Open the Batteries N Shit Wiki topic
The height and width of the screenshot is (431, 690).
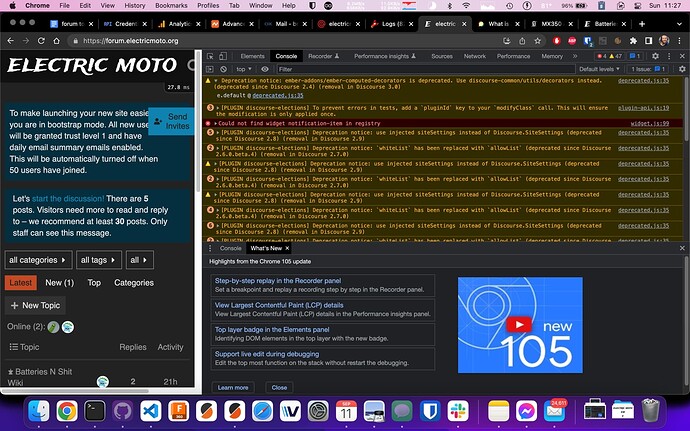[x=40, y=377]
